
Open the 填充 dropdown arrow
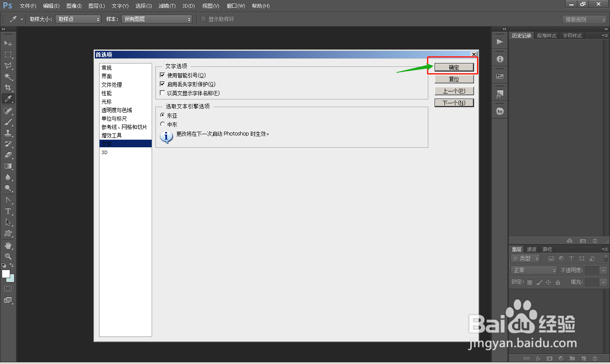tap(604, 282)
